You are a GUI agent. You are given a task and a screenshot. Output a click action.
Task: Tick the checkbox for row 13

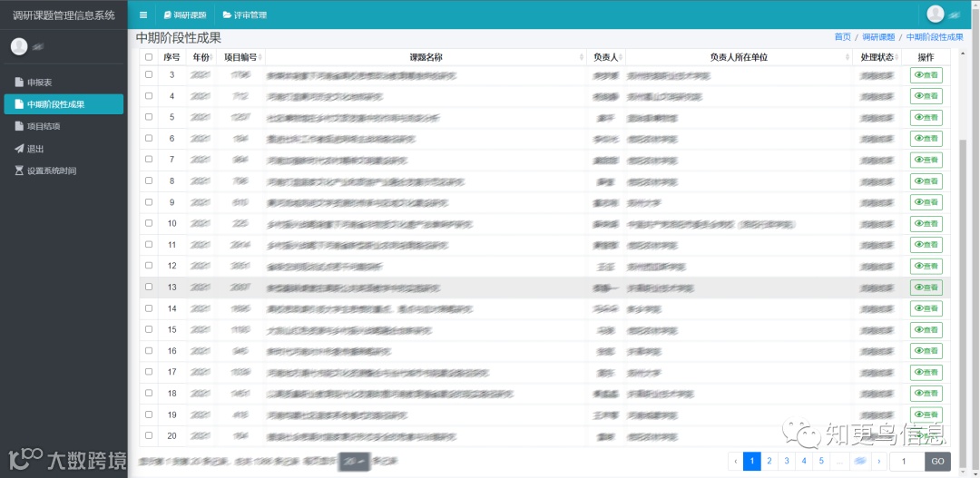(x=149, y=287)
